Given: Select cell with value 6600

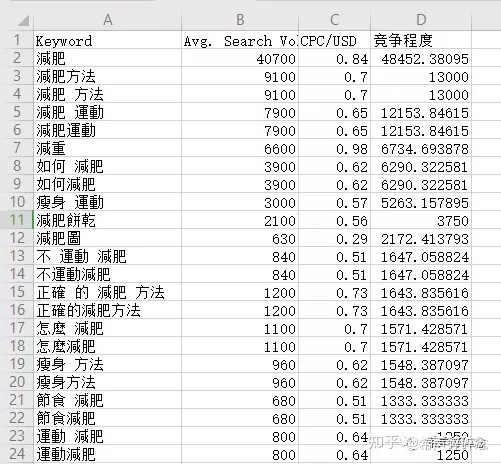Looking at the screenshot, I should (x=240, y=148).
